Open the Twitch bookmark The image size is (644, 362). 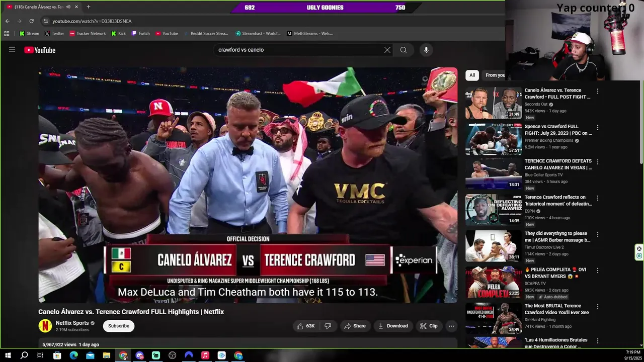(x=140, y=34)
